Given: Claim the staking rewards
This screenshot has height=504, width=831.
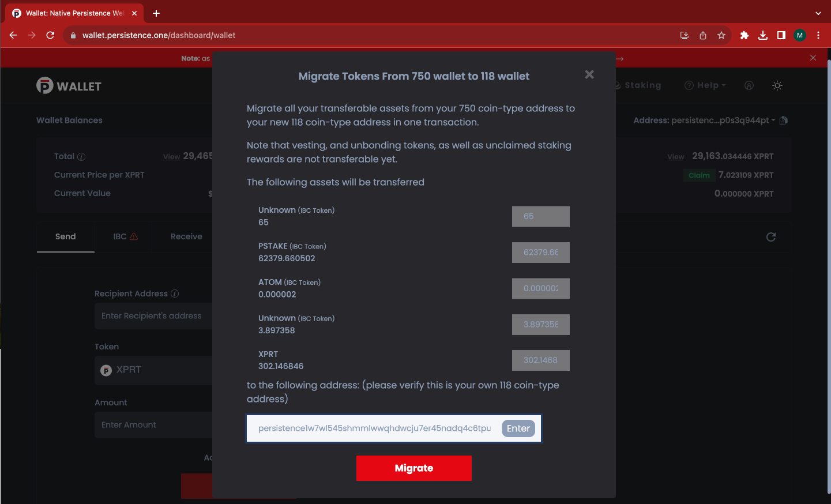Looking at the screenshot, I should coord(699,175).
